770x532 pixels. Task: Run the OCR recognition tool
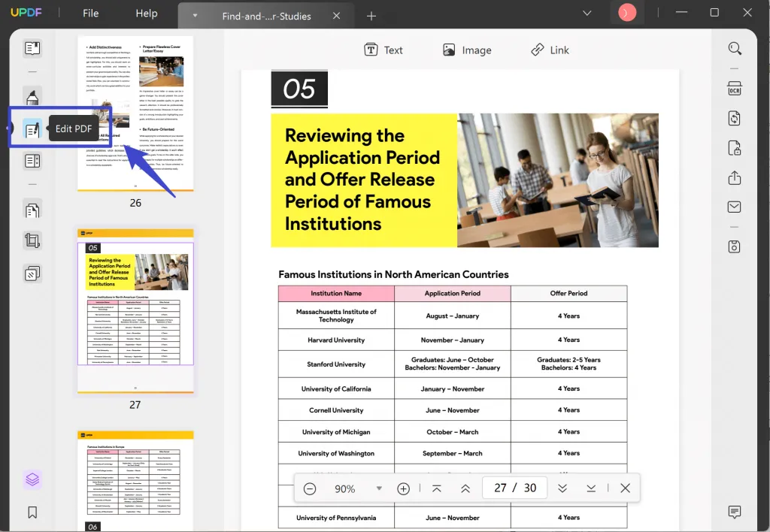(x=735, y=89)
